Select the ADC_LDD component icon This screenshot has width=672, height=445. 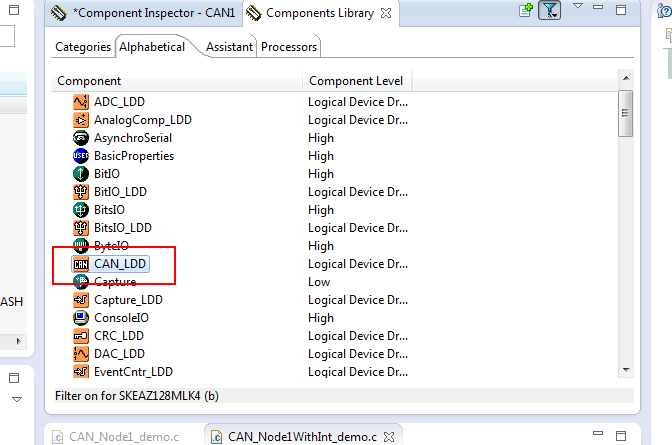[x=81, y=102]
